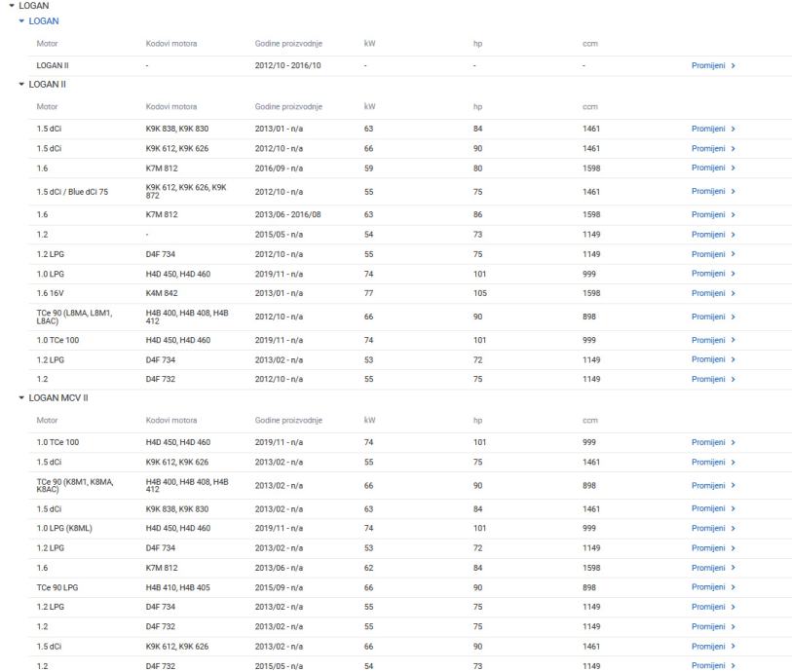Viewport: 792px width, 672px height.
Task: Click the chevron after Promijeni for LOGAN MCV II 1.0 TCe 100
Action: 733,442
